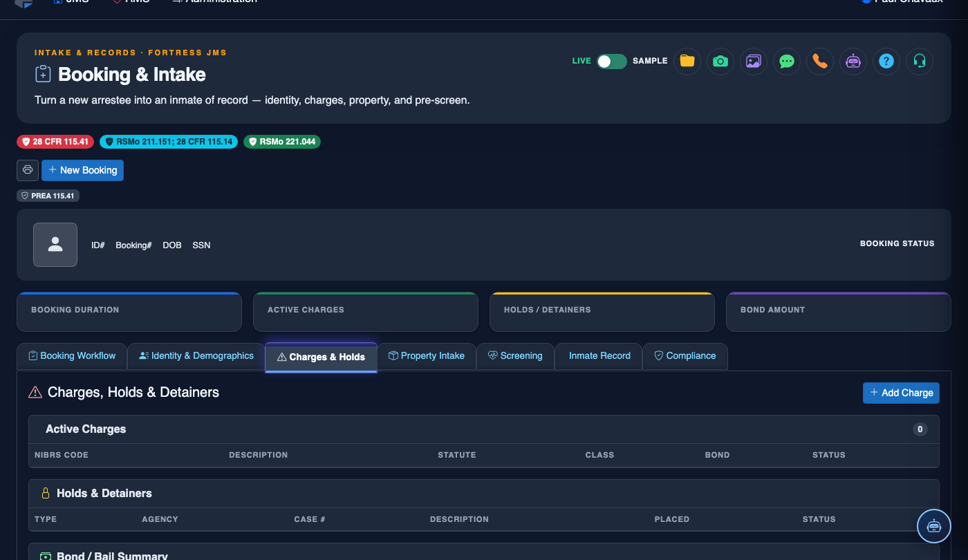The width and height of the screenshot is (968, 560).
Task: Click the Booking Duration summary card
Action: pos(129,312)
